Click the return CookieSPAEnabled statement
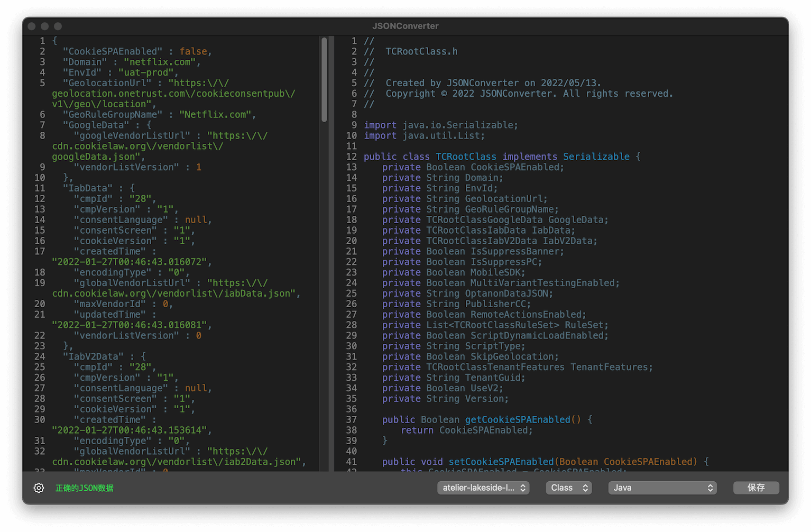This screenshot has height=532, width=811. click(467, 430)
